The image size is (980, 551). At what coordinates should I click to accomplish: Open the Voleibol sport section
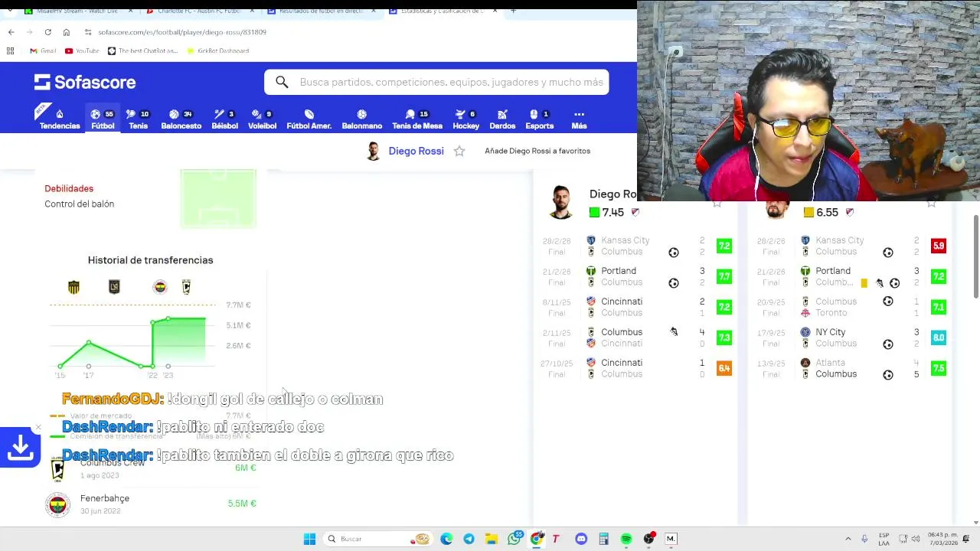coord(262,119)
